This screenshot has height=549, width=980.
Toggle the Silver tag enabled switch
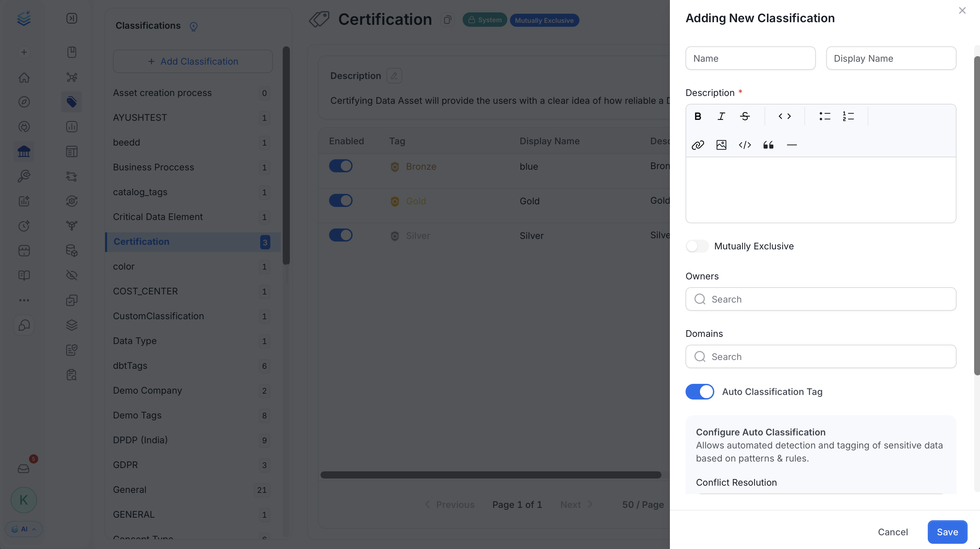[340, 235]
